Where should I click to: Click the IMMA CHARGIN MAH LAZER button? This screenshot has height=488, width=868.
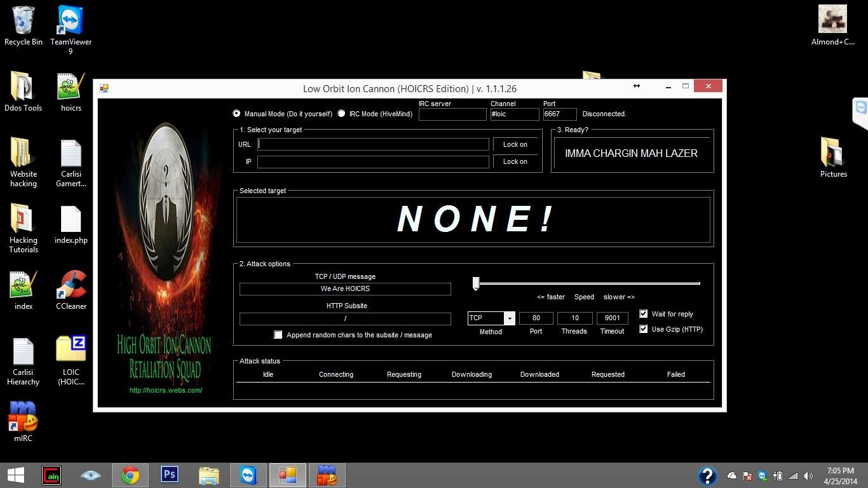pos(632,153)
